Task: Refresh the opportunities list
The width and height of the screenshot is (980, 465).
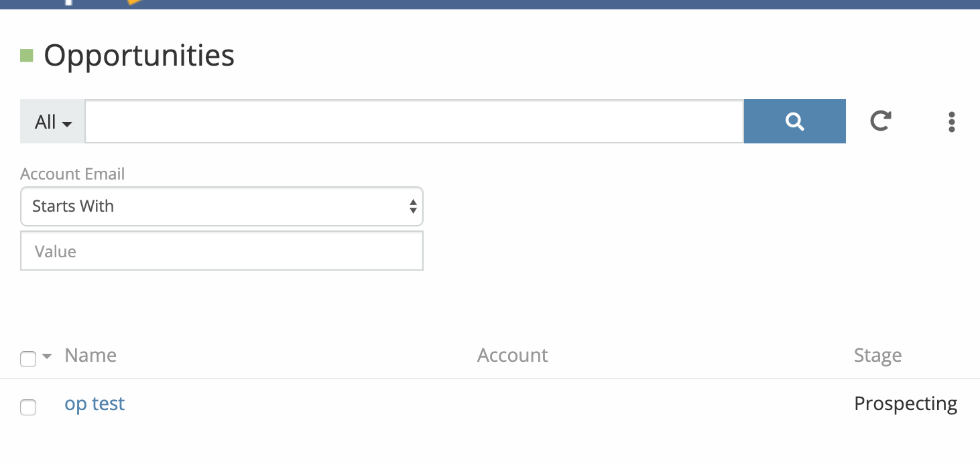Action: [880, 121]
